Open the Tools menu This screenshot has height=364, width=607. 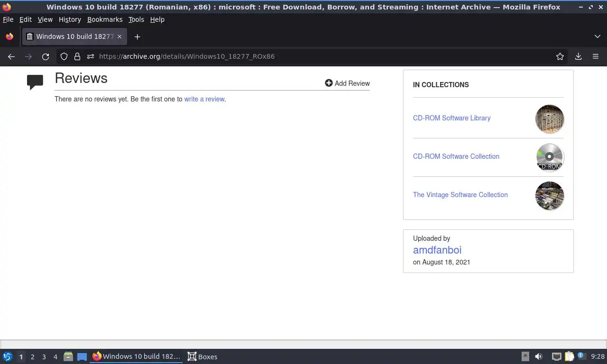click(136, 19)
